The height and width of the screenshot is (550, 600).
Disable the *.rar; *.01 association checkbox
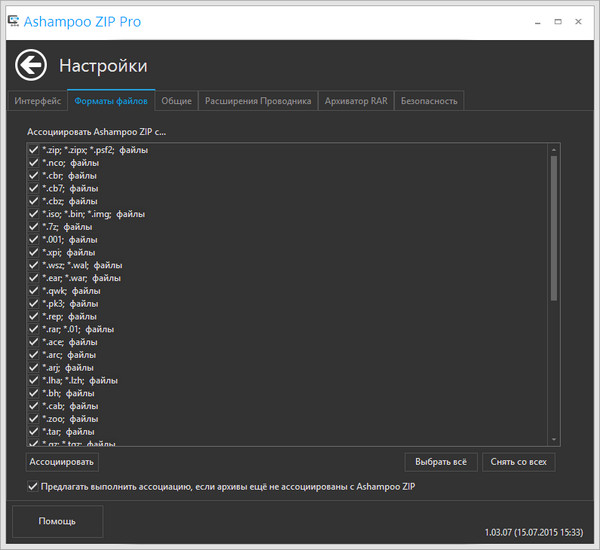coord(34,329)
